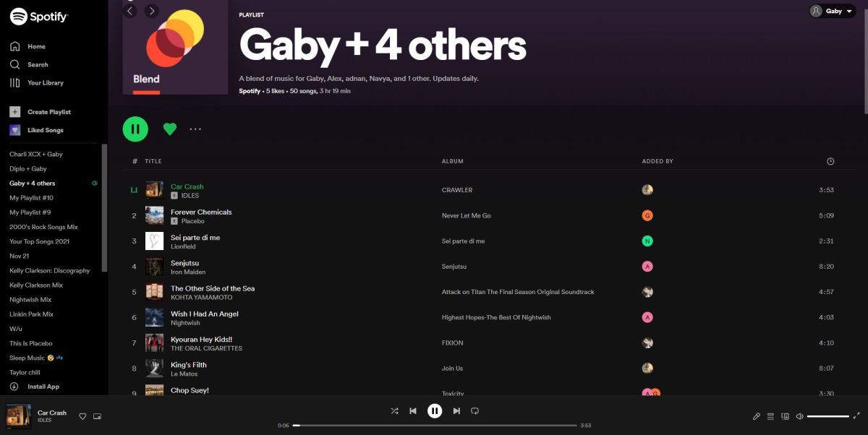Open Diplo + Gaby playlist

point(28,168)
